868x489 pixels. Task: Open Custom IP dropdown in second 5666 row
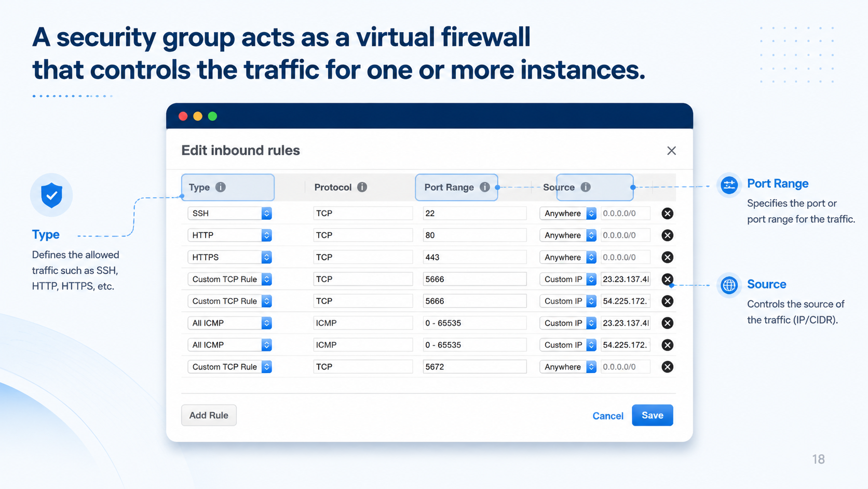(x=568, y=301)
